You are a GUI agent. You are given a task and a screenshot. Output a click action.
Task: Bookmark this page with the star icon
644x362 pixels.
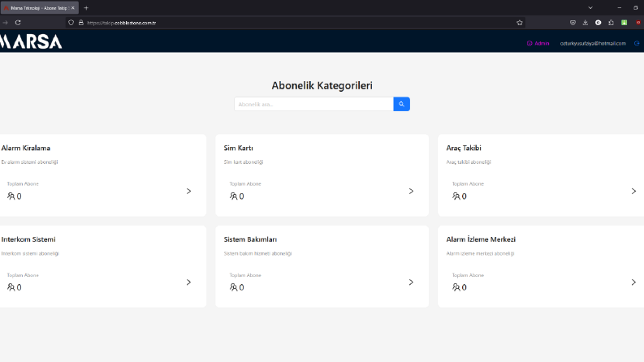click(520, 23)
